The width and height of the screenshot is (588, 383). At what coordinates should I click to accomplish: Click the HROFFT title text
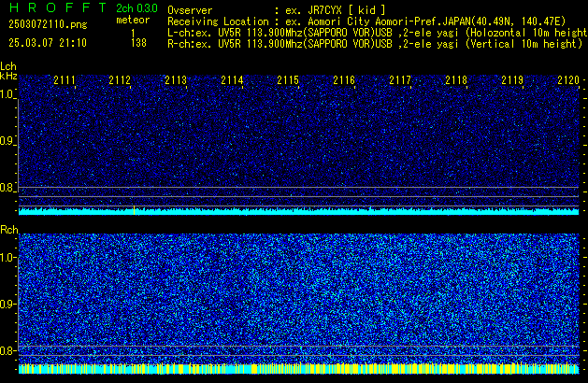tap(58, 7)
